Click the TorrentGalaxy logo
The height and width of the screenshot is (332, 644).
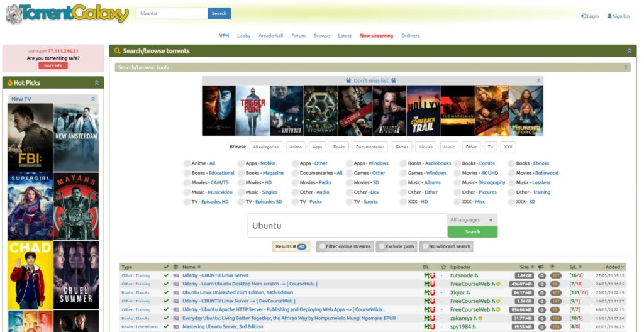click(67, 14)
